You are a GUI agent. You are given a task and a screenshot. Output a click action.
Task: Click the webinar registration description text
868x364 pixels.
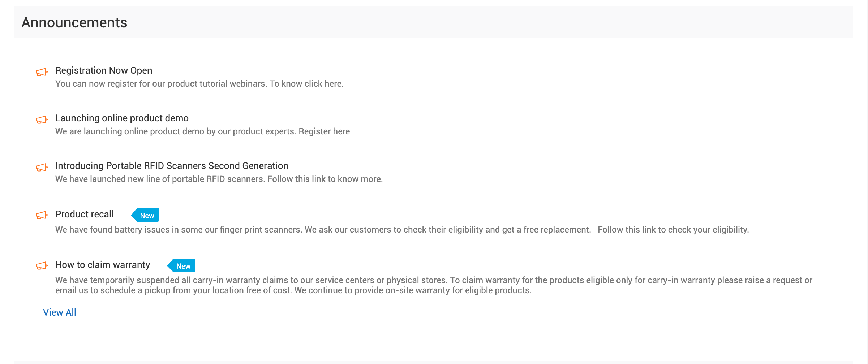coord(199,84)
